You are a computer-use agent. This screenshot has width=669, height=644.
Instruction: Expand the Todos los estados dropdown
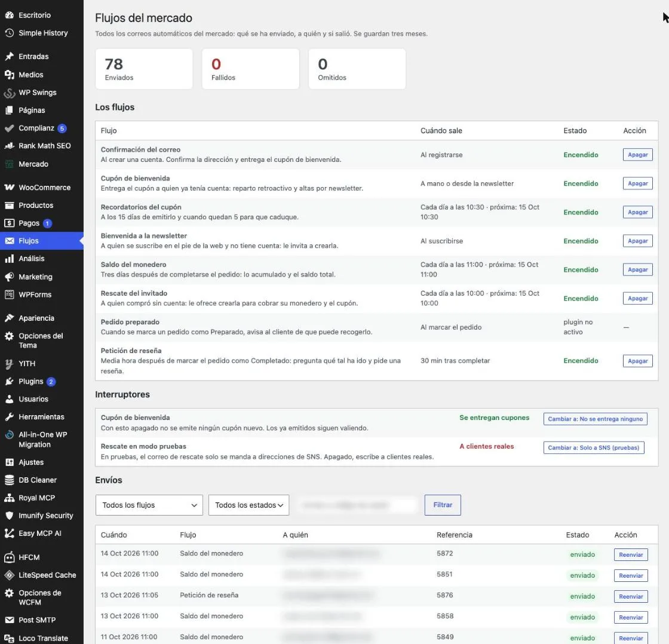click(248, 505)
